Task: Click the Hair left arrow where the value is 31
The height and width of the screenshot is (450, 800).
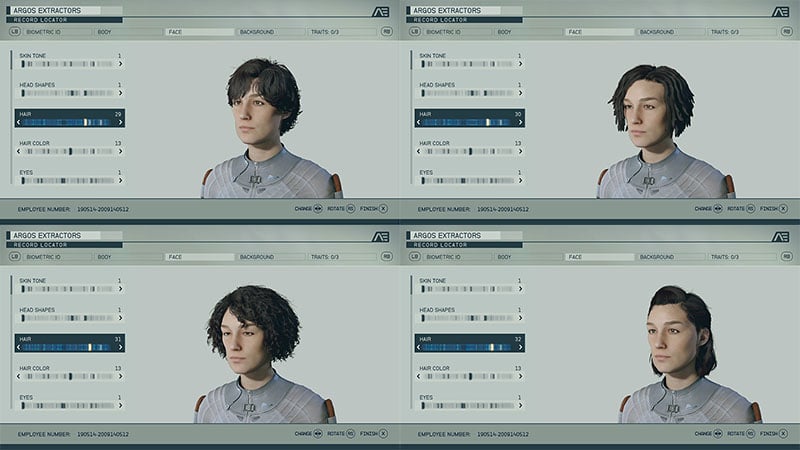Action: pos(18,347)
